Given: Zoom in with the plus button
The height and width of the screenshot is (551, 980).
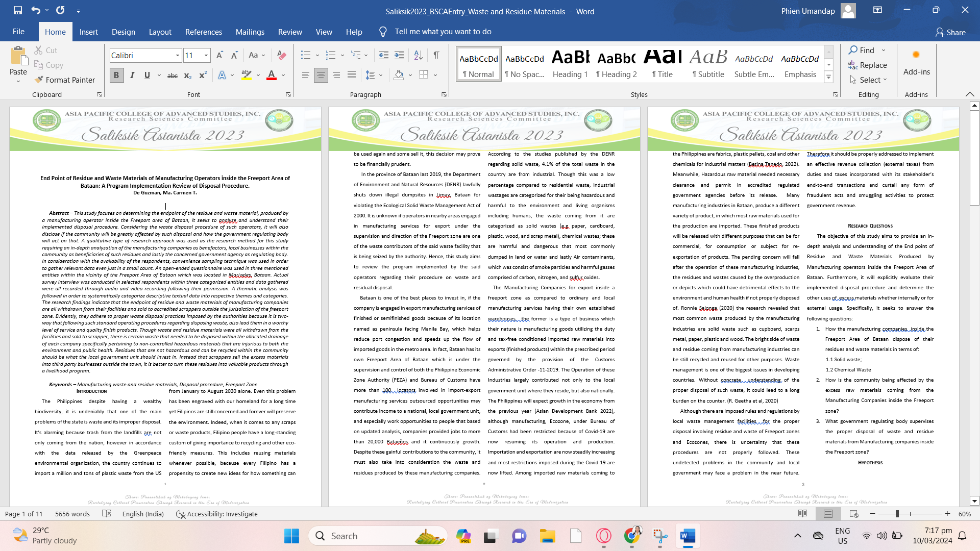Looking at the screenshot, I should click(948, 514).
